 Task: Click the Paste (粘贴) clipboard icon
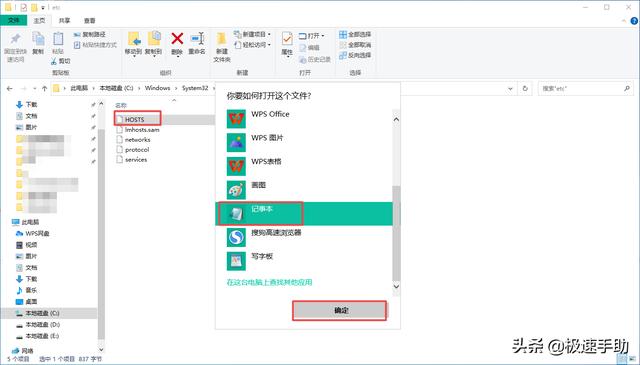click(x=58, y=39)
